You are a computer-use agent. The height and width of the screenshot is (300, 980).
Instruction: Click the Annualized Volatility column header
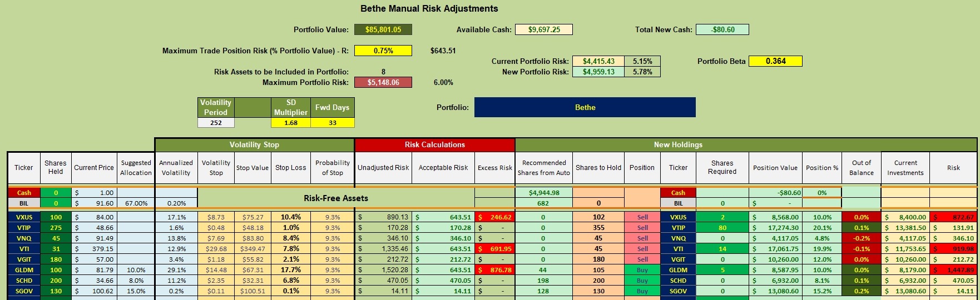click(176, 167)
